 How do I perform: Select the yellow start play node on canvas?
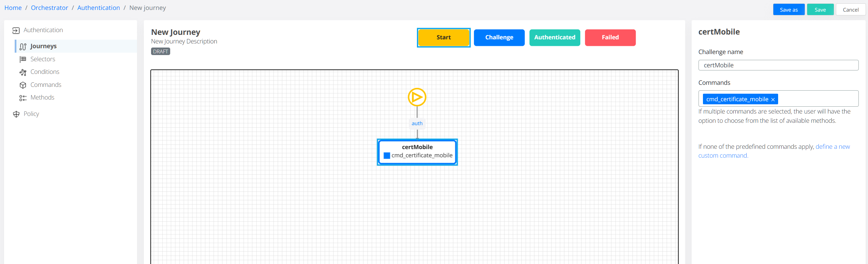coord(417,97)
